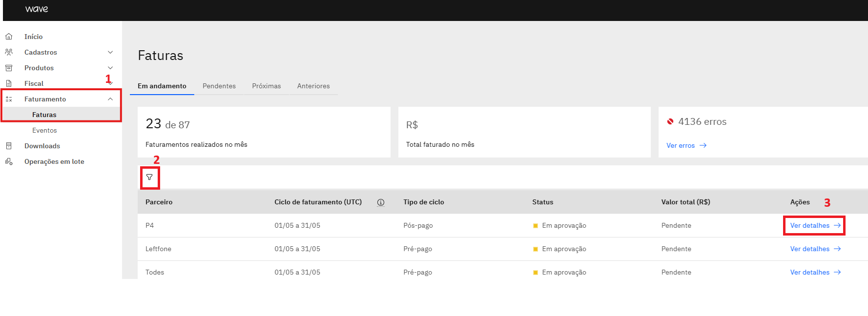
Task: Click yellow status square in Todes row
Action: tap(536, 273)
